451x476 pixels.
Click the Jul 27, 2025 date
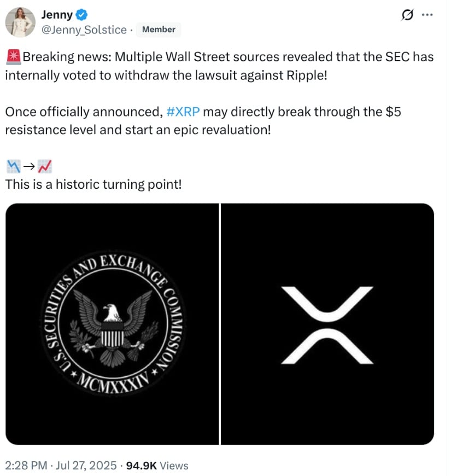click(86, 466)
